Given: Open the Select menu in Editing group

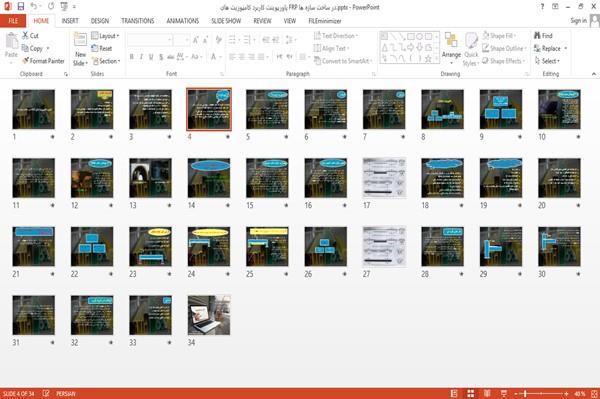Looking at the screenshot, I should tap(547, 61).
